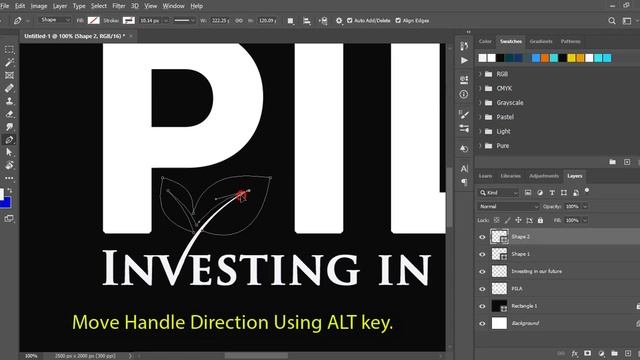Select the Smudge tool

coord(9,127)
